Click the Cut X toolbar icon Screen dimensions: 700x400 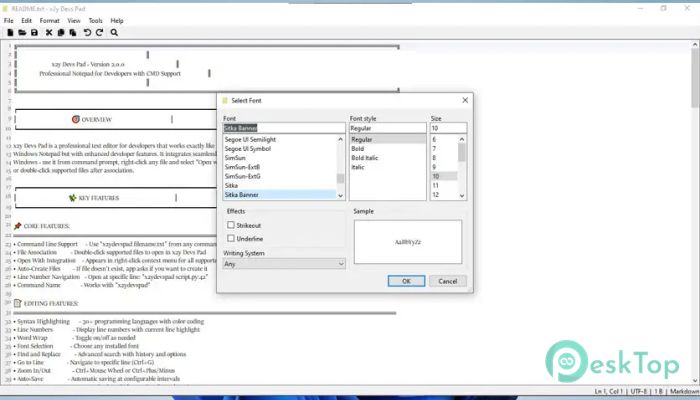(x=49, y=33)
